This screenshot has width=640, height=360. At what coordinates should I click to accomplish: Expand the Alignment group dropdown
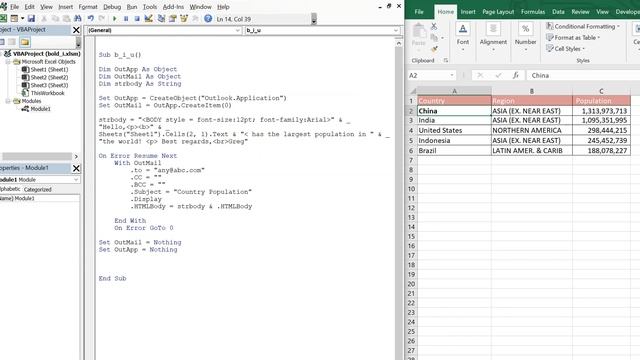point(493,50)
